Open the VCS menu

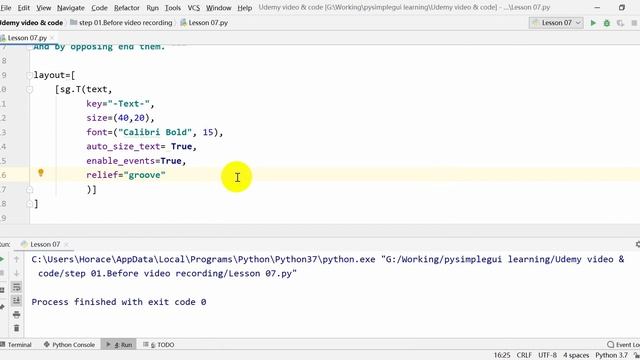193,8
